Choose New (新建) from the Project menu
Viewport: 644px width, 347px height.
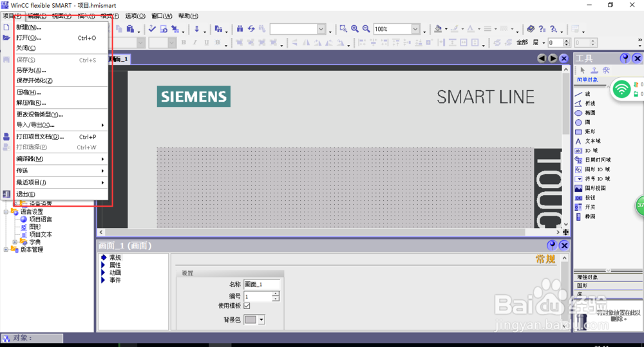point(61,27)
